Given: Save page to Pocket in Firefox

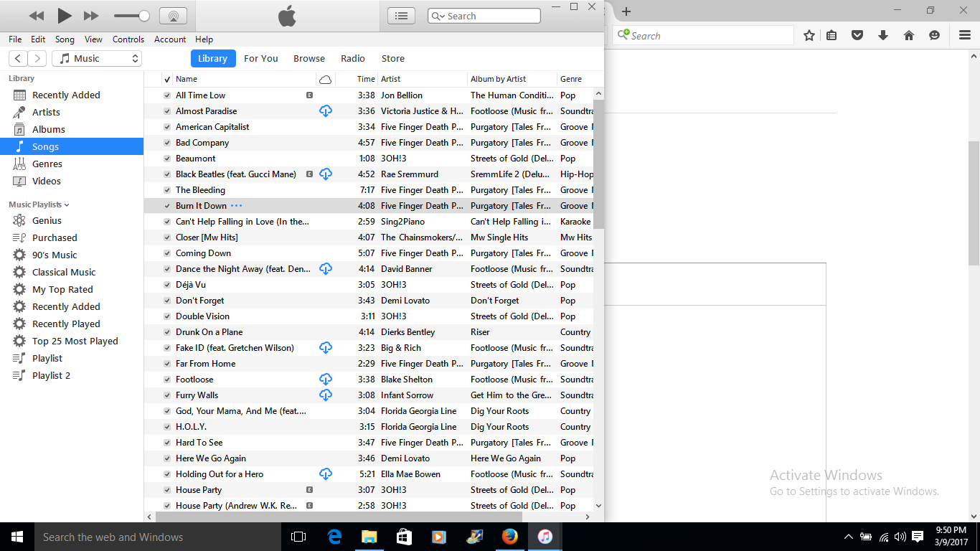Looking at the screenshot, I should click(857, 35).
